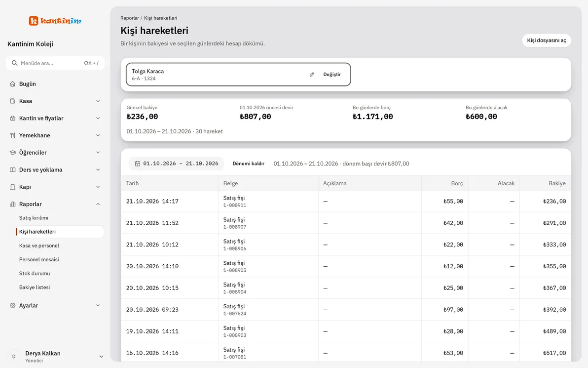Click the Yemekhane cutlery icon
The image size is (588, 368).
pyautogui.click(x=13, y=135)
